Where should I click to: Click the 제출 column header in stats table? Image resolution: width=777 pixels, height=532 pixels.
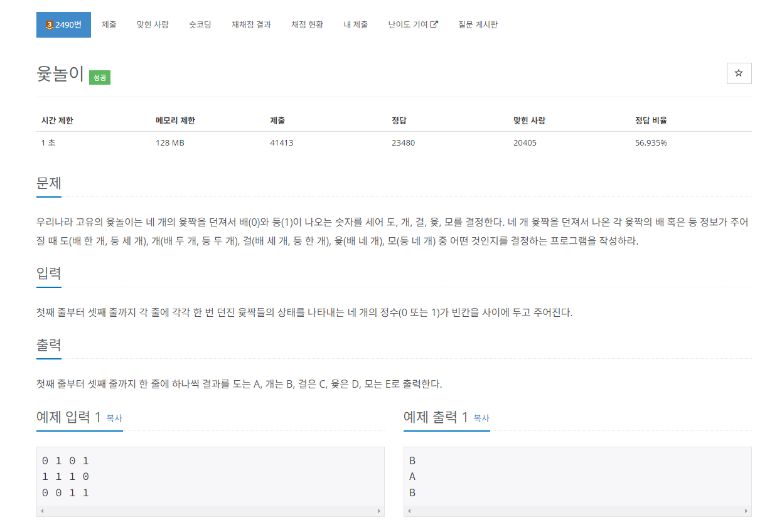point(277,120)
